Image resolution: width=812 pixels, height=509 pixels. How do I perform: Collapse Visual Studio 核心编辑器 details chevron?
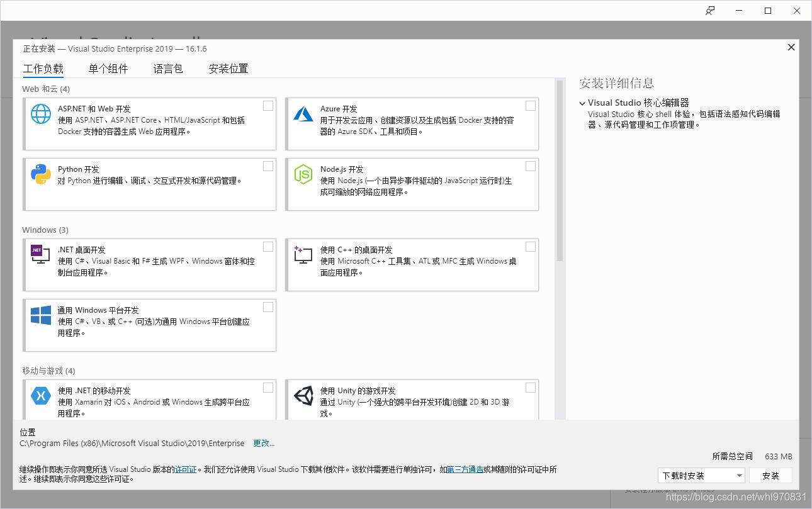pyautogui.click(x=582, y=103)
